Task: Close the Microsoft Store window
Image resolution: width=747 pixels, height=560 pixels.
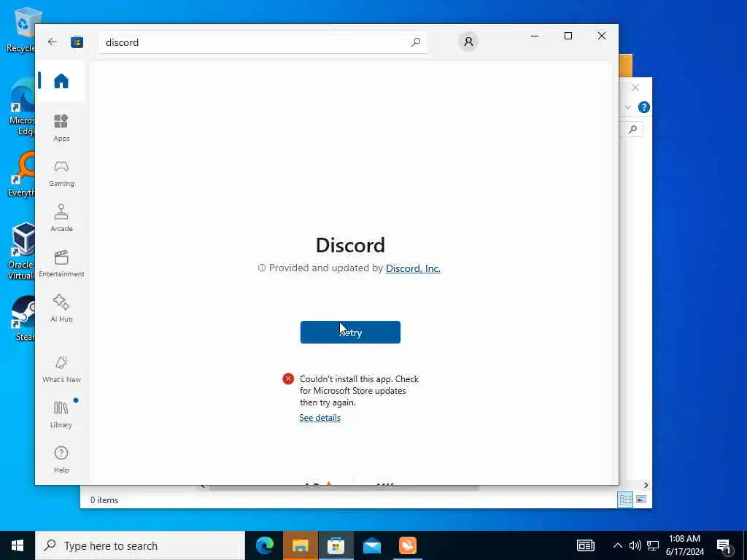Action: tap(602, 36)
